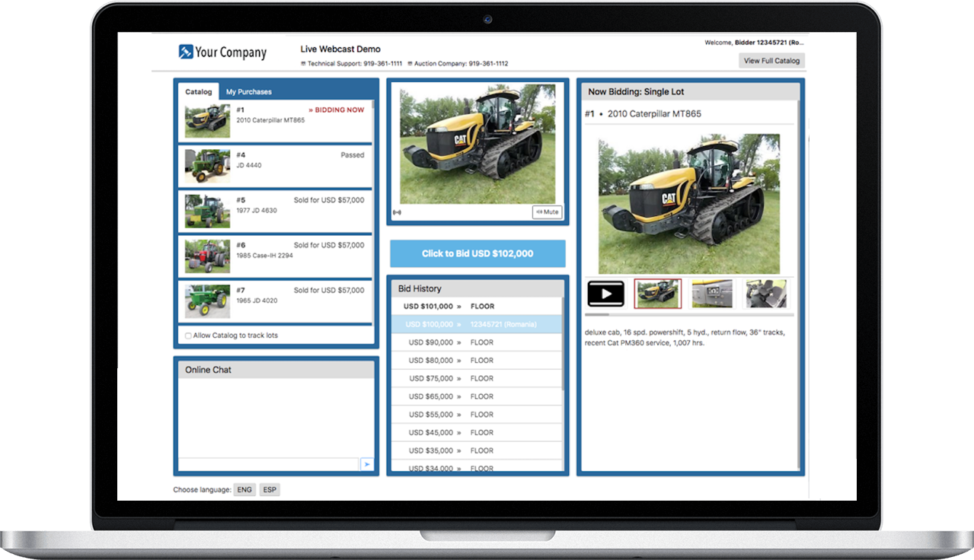Image resolution: width=974 pixels, height=560 pixels.
Task: Select lot #6 1985 Case-IH 2294 thumbnail
Action: (x=207, y=256)
